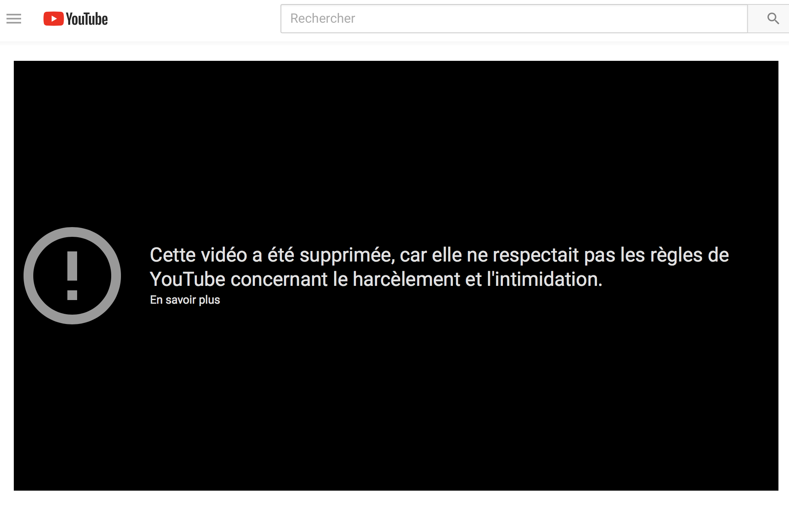Click the blank header area between logo and search
Image resolution: width=789 pixels, height=532 pixels.
[x=195, y=19]
